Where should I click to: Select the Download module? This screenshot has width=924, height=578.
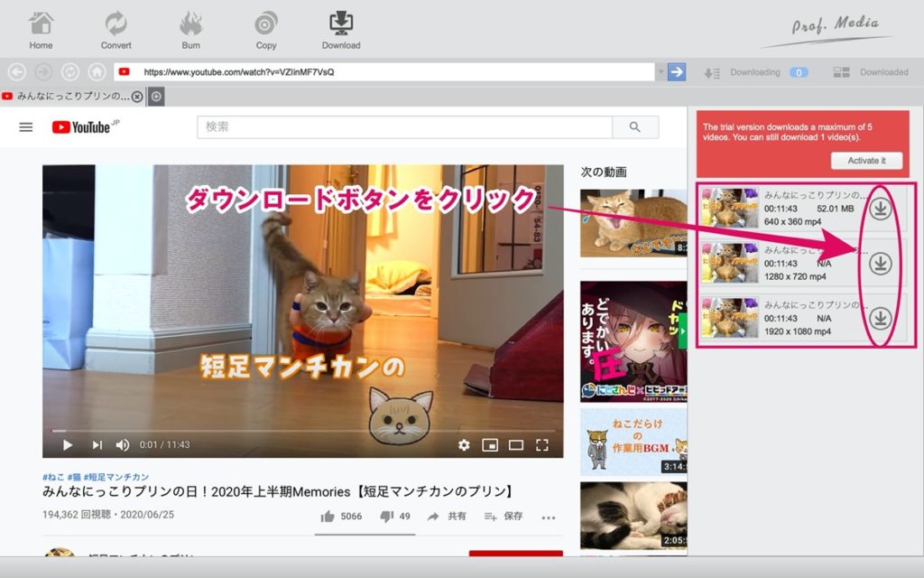pyautogui.click(x=340, y=31)
